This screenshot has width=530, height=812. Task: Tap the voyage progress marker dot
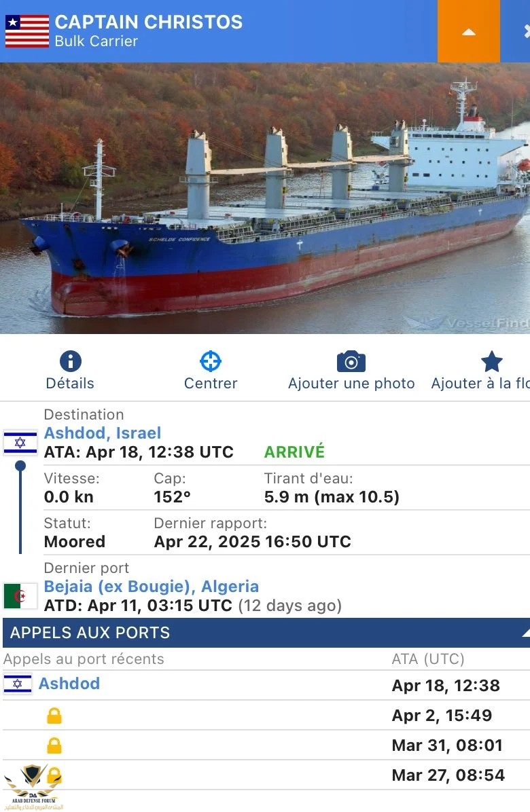(x=20, y=466)
